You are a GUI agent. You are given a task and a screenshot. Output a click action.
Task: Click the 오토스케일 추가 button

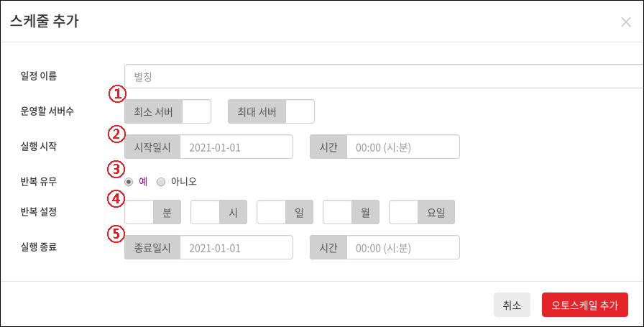click(x=585, y=305)
